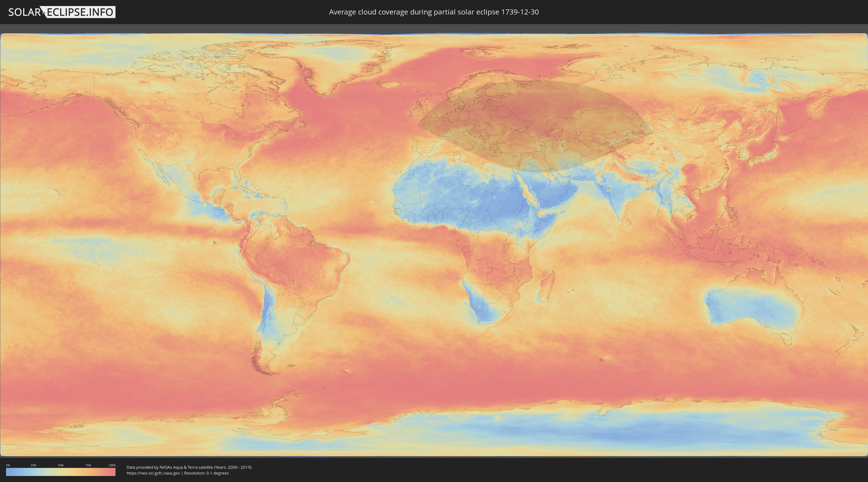Click the average cloud coverage title text
The width and height of the screenshot is (868, 482).
[434, 12]
